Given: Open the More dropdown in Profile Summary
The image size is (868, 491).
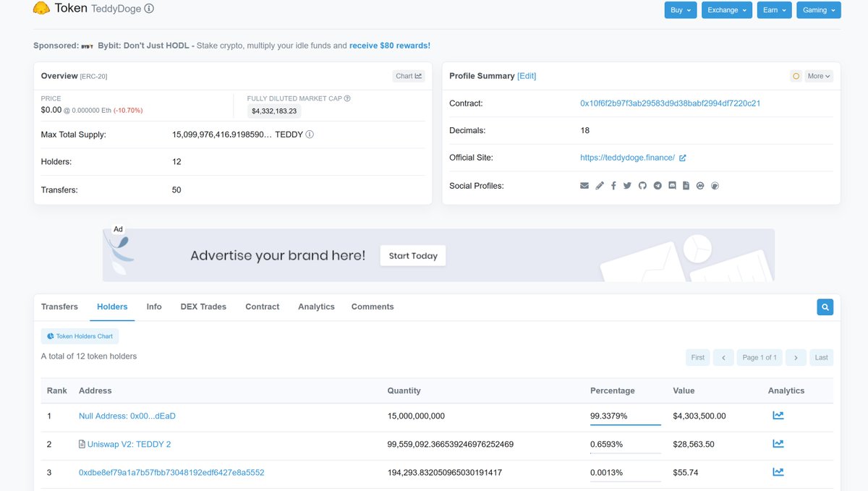Looking at the screenshot, I should [819, 76].
